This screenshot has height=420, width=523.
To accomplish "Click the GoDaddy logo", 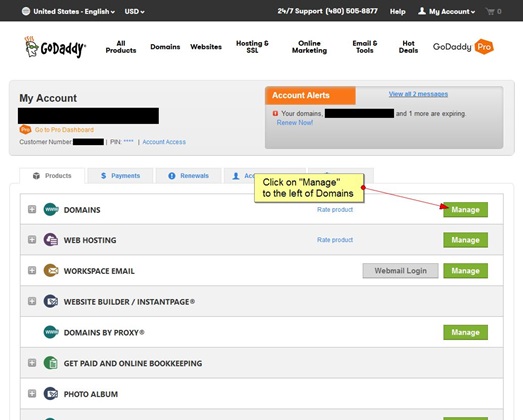I will [x=55, y=47].
